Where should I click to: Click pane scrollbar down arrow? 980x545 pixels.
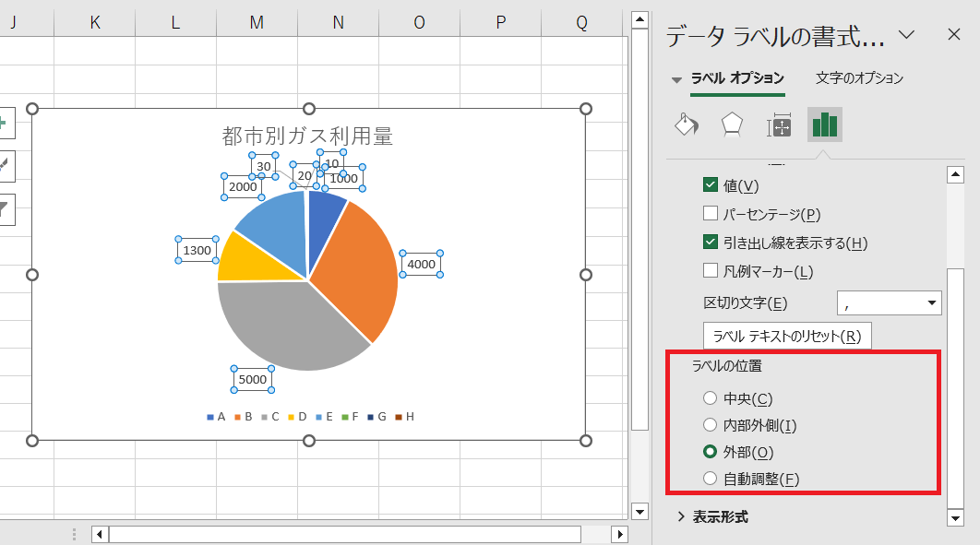click(955, 517)
